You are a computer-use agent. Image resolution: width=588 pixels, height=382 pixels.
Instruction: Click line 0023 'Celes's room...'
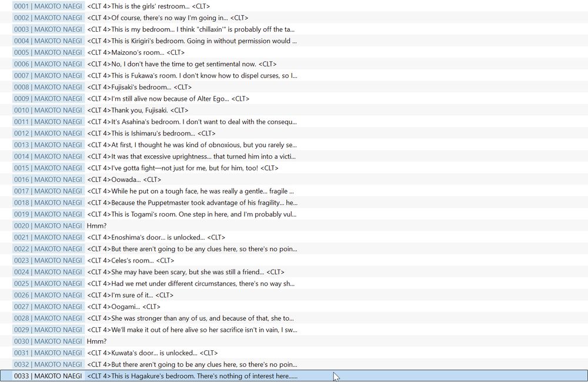tap(294, 260)
